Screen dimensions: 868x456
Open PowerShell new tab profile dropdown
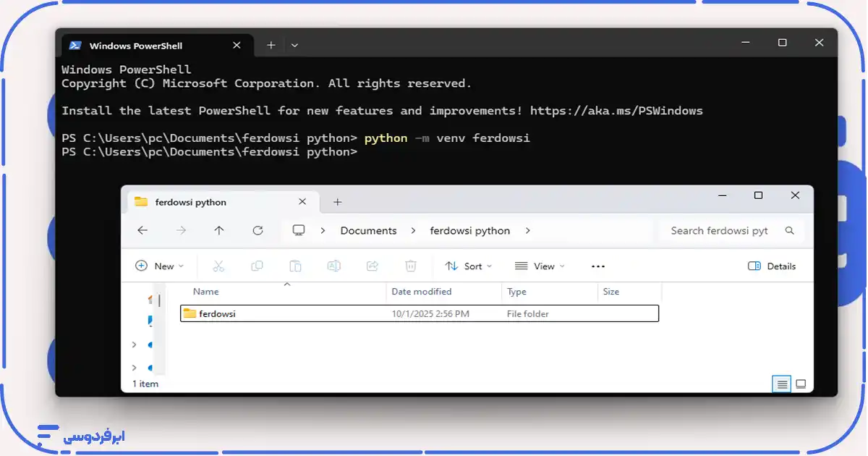coord(294,45)
